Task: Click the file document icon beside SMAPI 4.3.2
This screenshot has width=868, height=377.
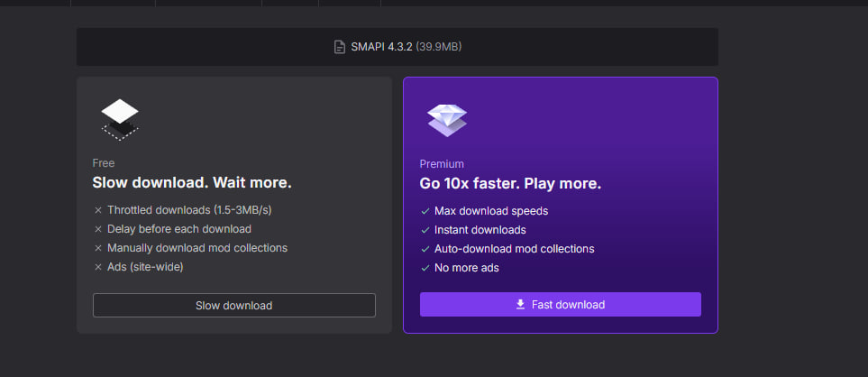Action: (339, 47)
